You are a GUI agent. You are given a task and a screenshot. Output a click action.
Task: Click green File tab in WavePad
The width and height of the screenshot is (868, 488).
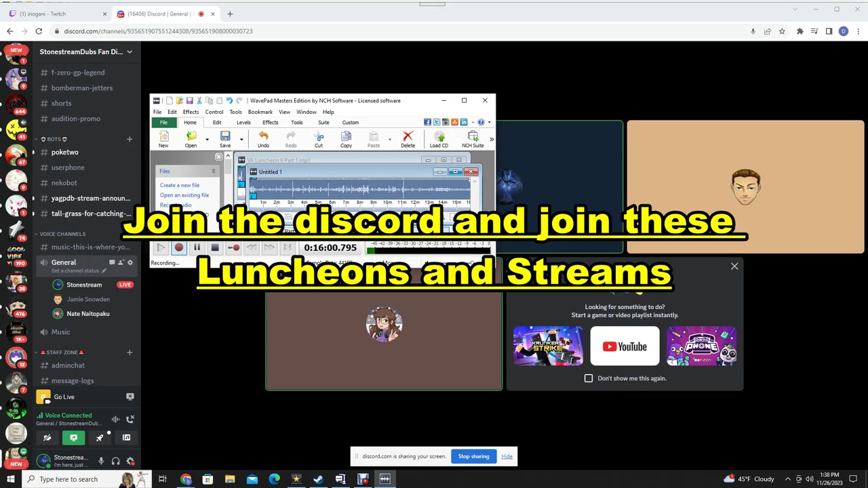click(x=163, y=123)
